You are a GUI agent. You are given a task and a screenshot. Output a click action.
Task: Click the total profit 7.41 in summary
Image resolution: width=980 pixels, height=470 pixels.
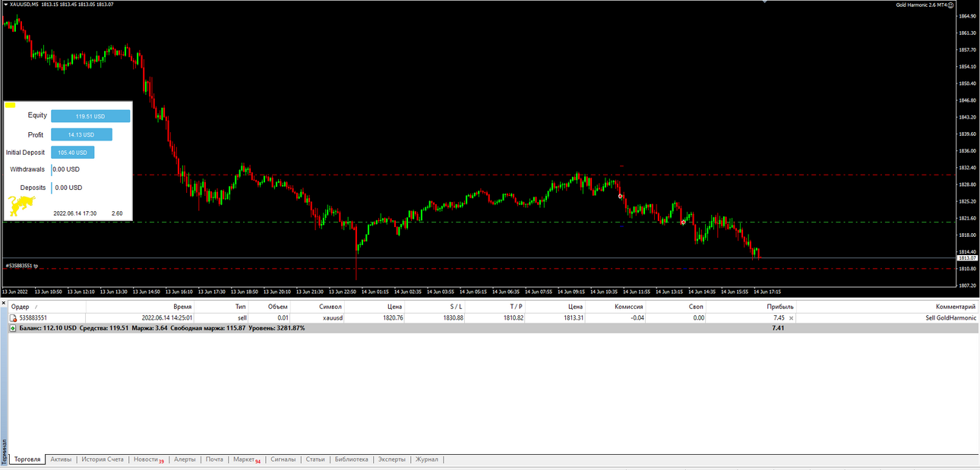tap(778, 328)
